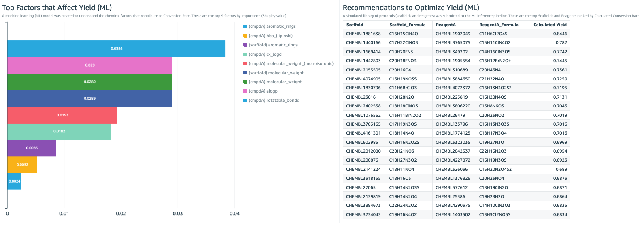The width and height of the screenshot is (644, 225).
Task: Click the pink bar labeled 0.029
Action: pyautogui.click(x=89, y=65)
